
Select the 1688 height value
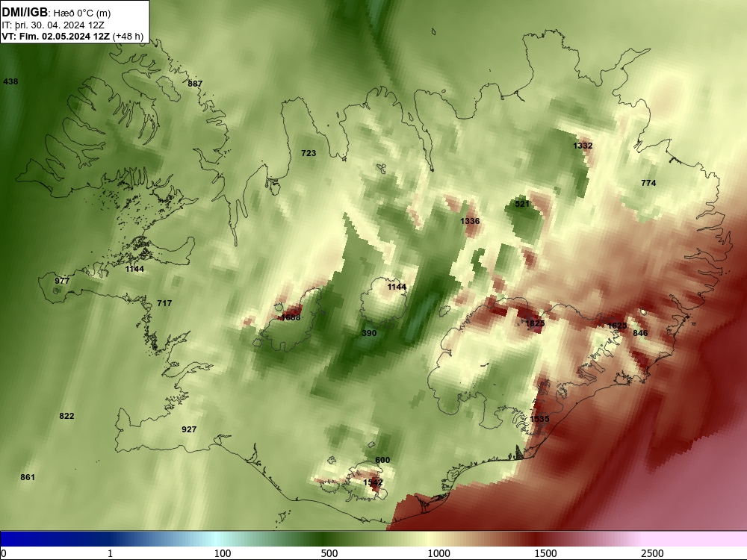click(x=291, y=317)
